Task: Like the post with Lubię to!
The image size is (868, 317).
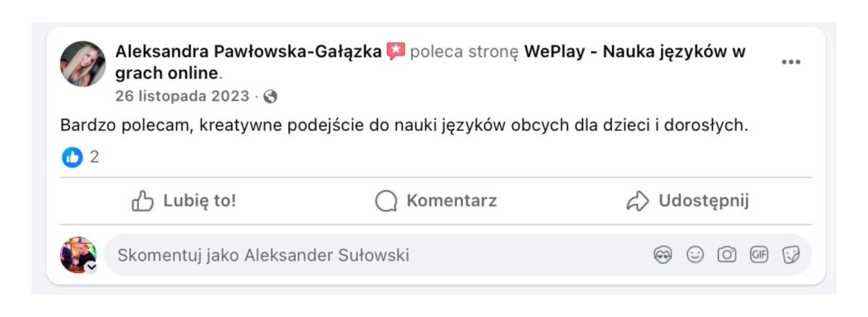Action: tap(184, 200)
